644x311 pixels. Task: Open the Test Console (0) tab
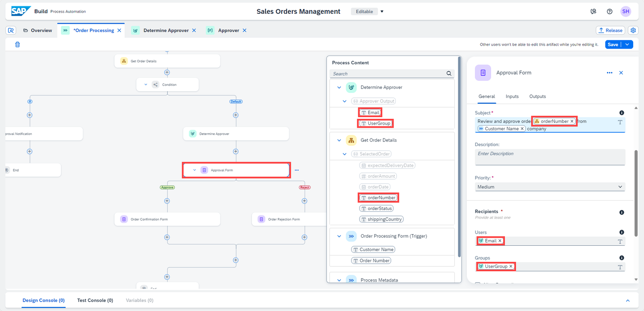(x=95, y=300)
